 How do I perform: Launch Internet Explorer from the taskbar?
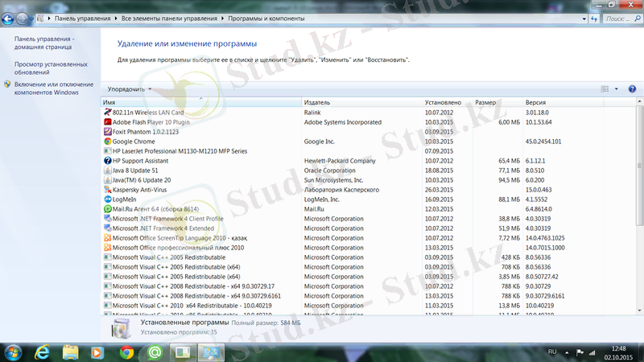pyautogui.click(x=42, y=352)
